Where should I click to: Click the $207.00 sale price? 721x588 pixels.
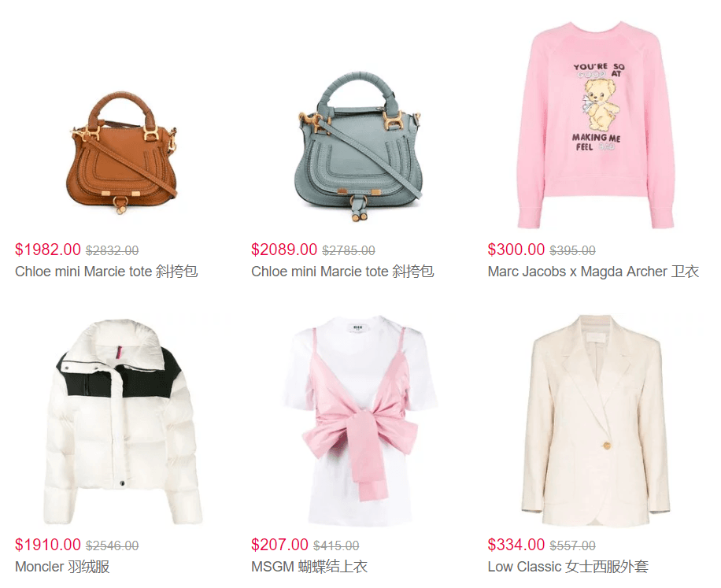pyautogui.click(x=279, y=545)
